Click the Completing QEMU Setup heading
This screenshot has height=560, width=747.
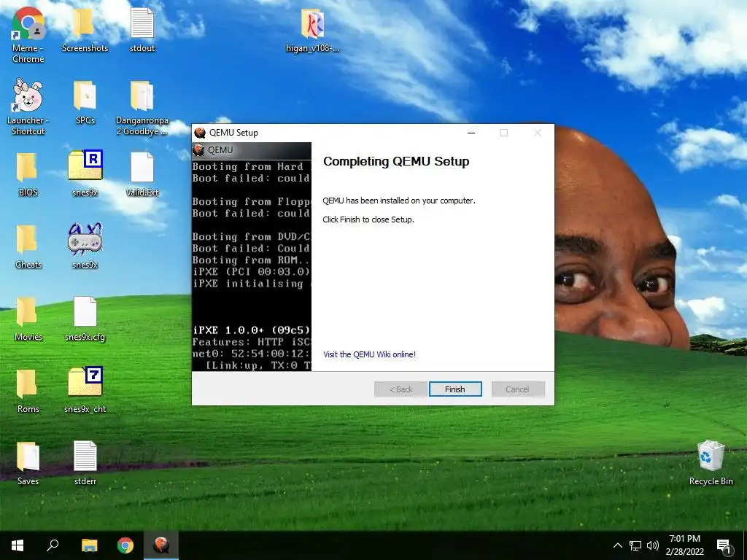click(396, 161)
